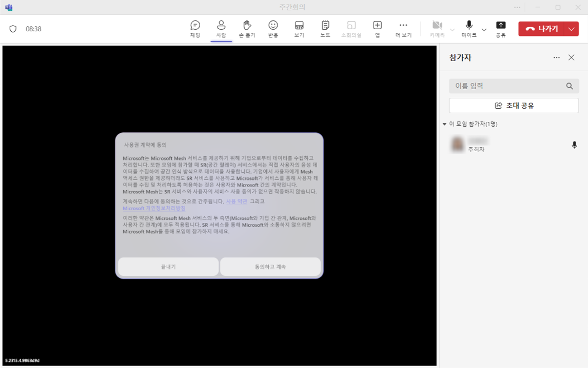Click the search icon in participants panel
This screenshot has width=588, height=368.
tap(570, 86)
